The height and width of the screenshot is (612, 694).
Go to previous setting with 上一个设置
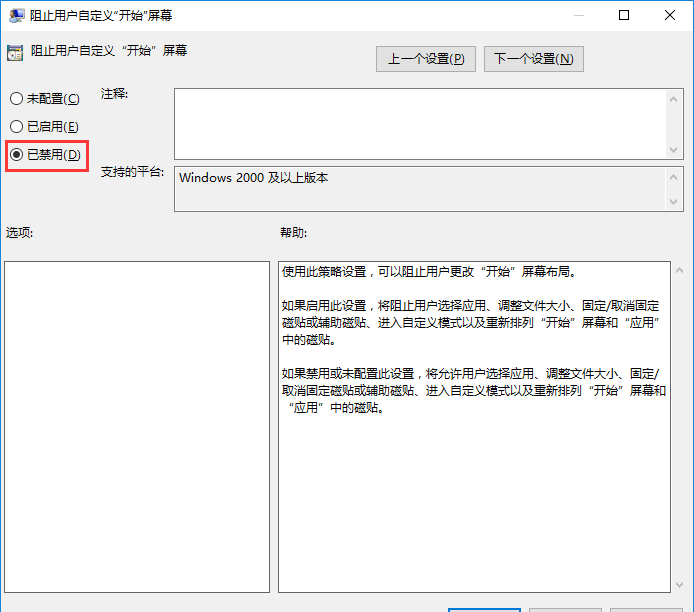pyautogui.click(x=426, y=59)
